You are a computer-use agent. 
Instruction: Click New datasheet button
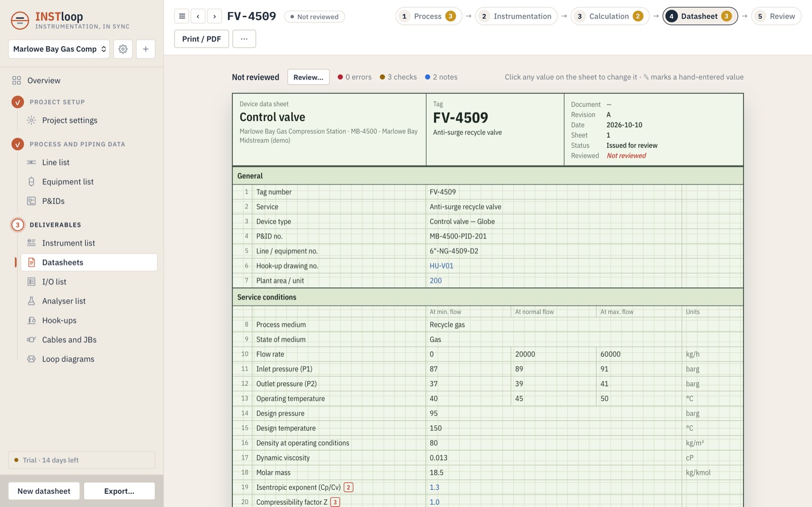pyautogui.click(x=44, y=491)
